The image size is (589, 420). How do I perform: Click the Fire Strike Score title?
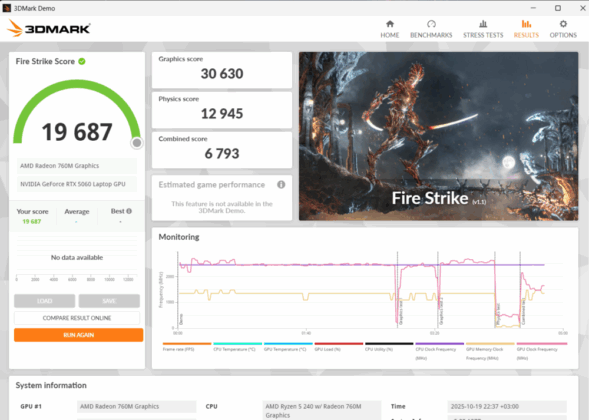[45, 61]
